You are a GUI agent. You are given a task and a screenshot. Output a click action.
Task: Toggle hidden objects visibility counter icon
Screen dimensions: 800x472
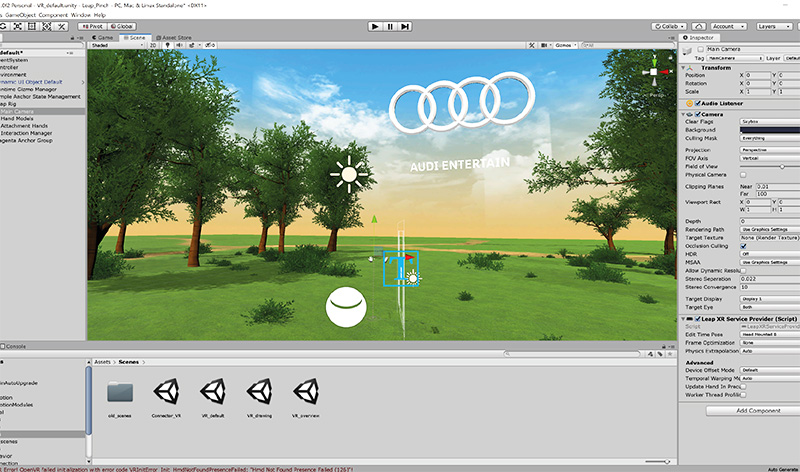[x=210, y=45]
